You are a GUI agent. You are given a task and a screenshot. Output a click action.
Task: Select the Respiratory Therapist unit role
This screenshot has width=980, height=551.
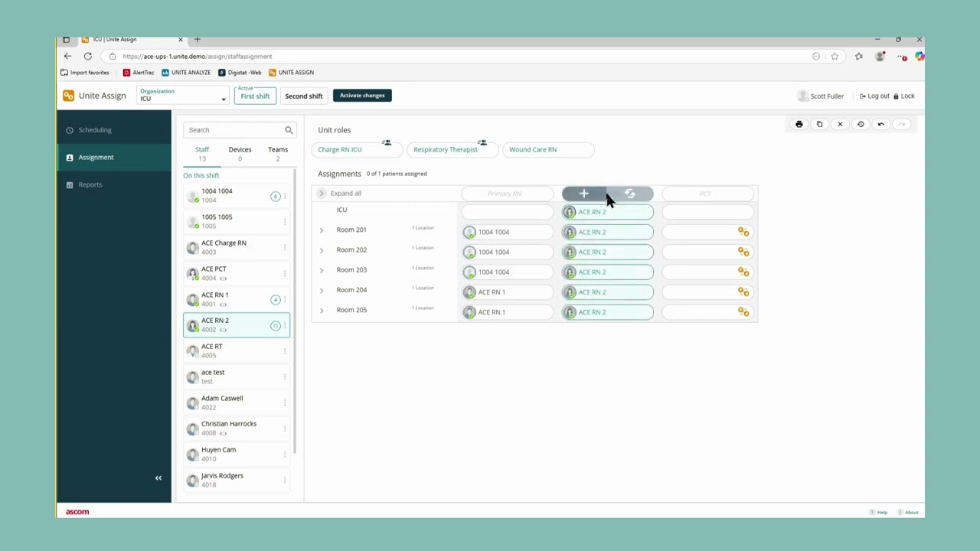coord(453,150)
